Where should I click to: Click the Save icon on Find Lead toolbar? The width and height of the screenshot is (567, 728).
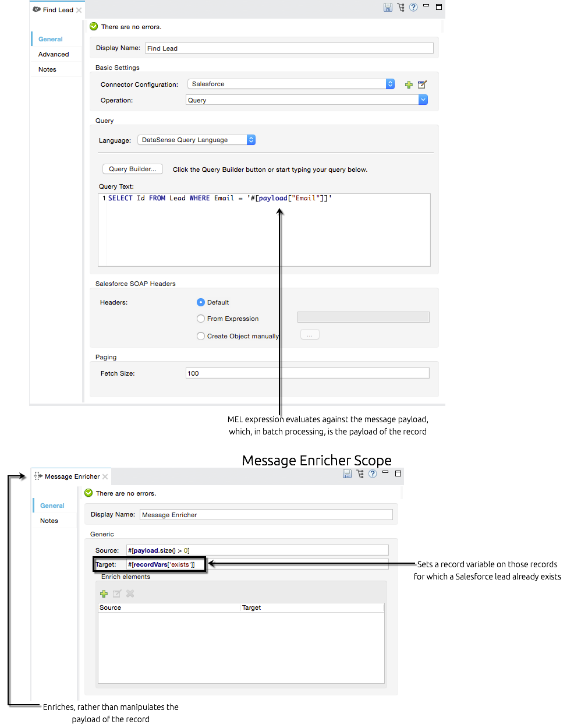[x=388, y=8]
